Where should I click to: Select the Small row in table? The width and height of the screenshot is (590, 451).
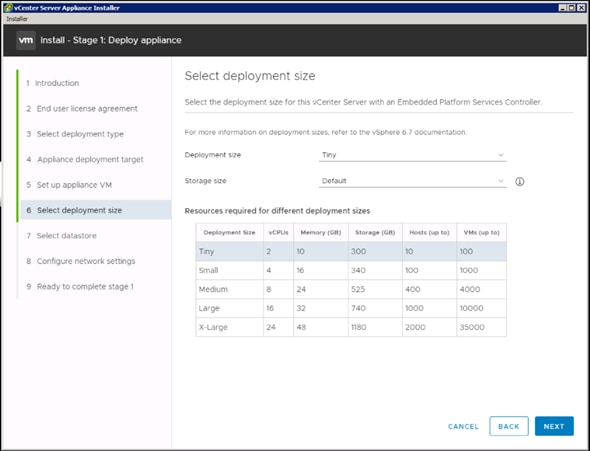coord(351,270)
